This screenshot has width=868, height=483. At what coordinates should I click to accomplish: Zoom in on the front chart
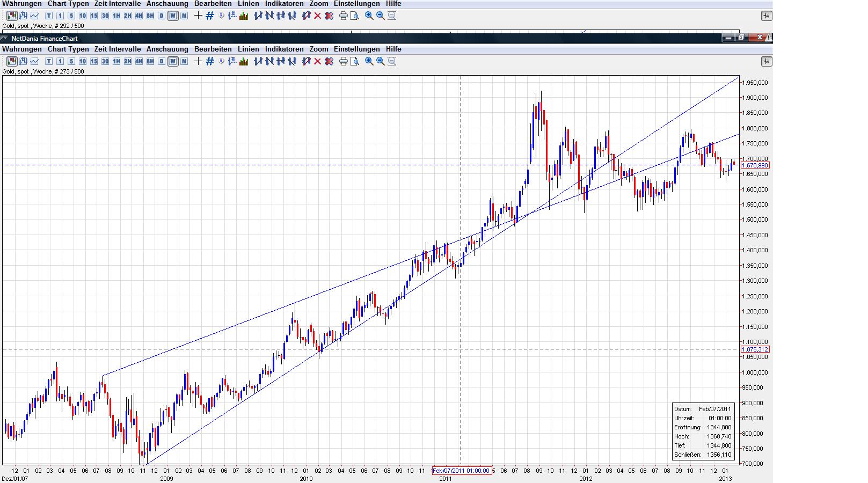click(369, 61)
